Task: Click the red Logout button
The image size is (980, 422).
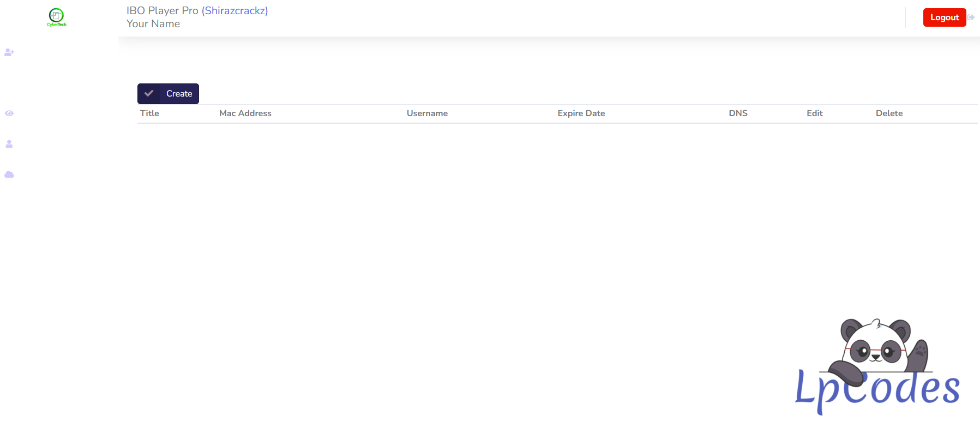Action: (x=944, y=17)
